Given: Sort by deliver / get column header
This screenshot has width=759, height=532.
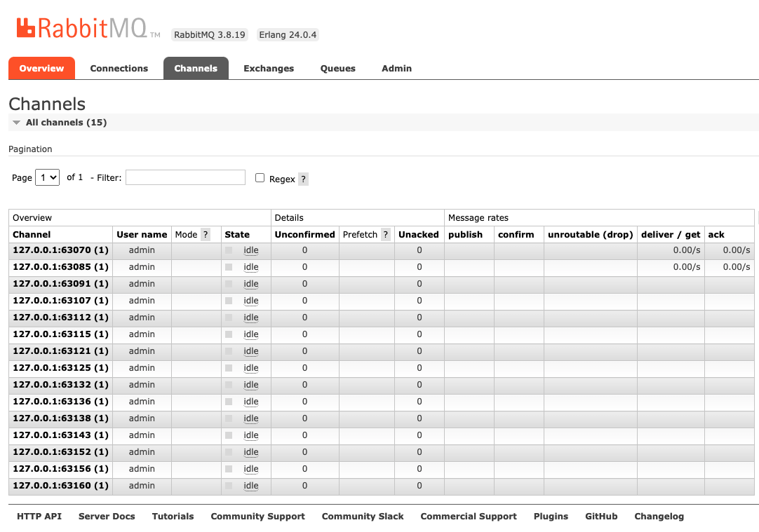Looking at the screenshot, I should (x=671, y=235).
